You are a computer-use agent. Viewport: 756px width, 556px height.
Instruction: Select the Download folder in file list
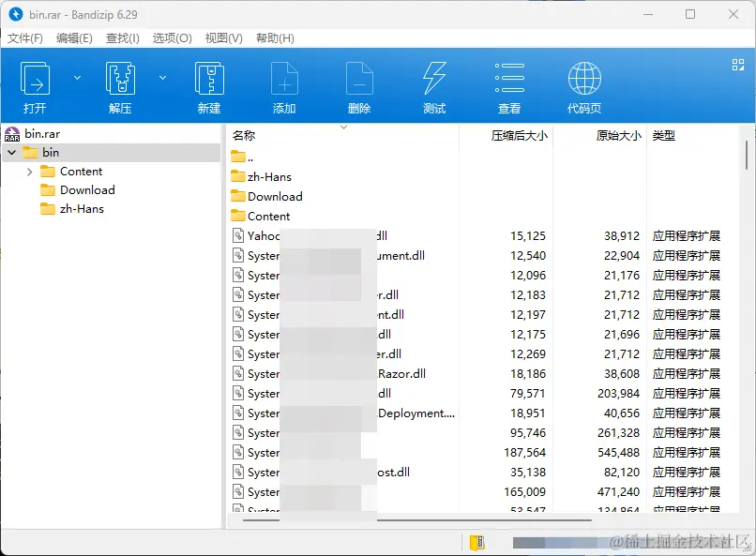pos(266,197)
